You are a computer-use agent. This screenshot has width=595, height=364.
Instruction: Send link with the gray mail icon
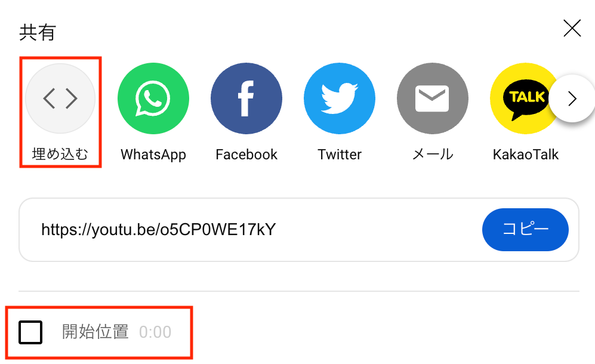(433, 98)
